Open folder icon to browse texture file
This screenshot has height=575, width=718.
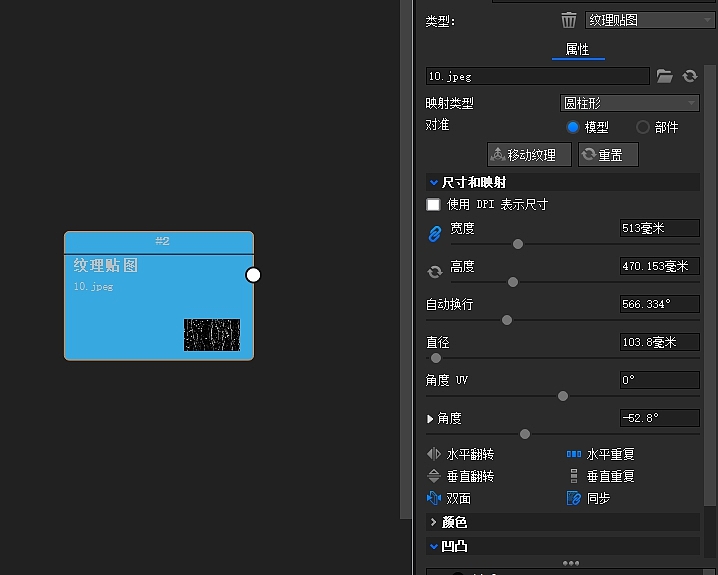click(x=664, y=76)
